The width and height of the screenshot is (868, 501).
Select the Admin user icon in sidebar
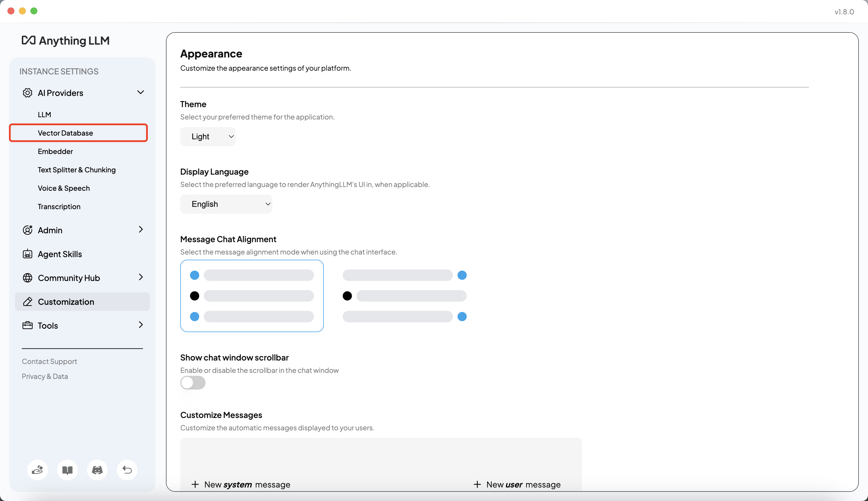(28, 230)
